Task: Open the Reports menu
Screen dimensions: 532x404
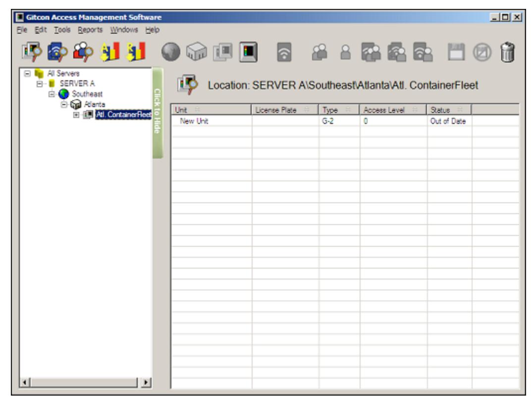Action: 90,30
